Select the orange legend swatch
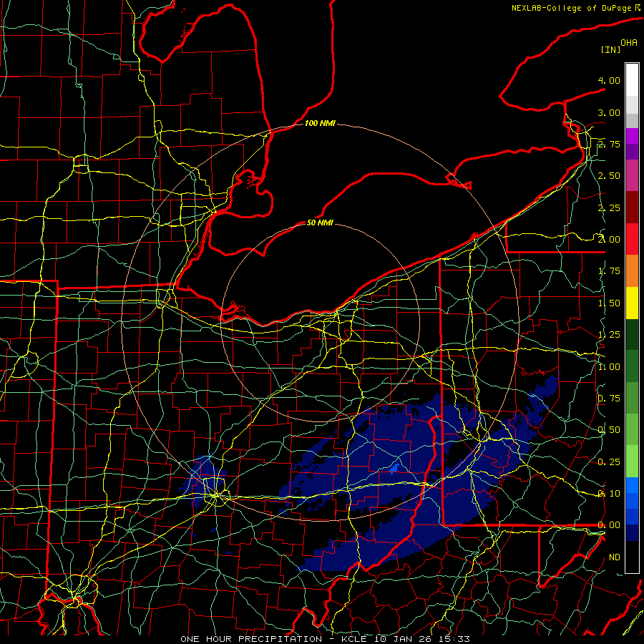 pos(632,271)
